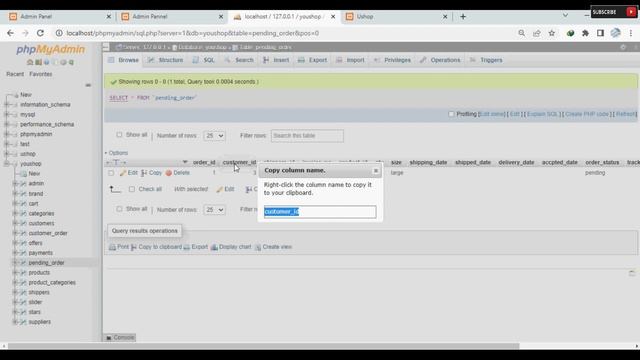
Task: Go to the Search tab
Action: point(239,60)
